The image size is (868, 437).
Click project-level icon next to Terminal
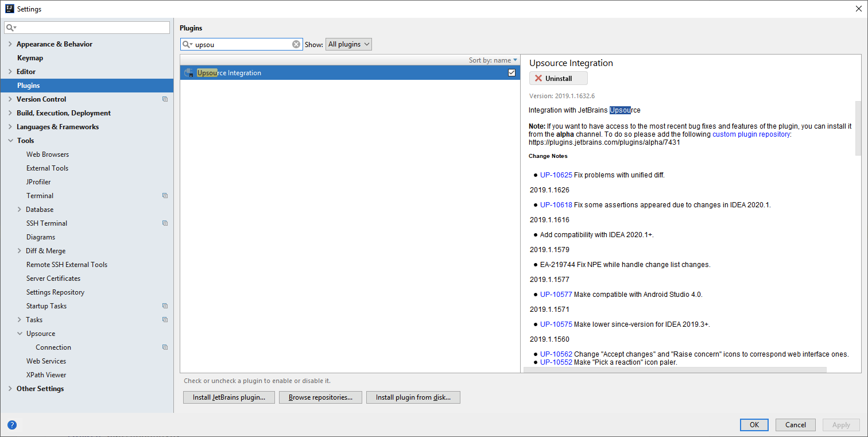tap(165, 196)
